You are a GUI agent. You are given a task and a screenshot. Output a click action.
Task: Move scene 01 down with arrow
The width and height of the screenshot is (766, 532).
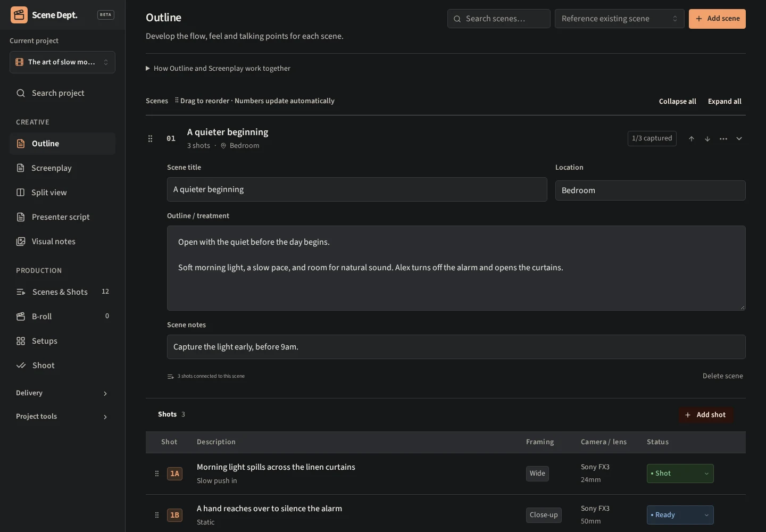click(707, 139)
